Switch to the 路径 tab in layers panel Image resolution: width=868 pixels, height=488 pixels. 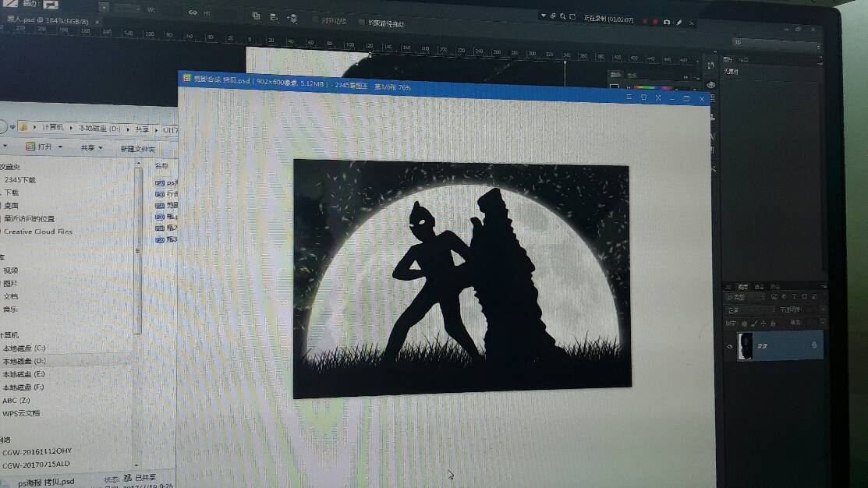pyautogui.click(x=775, y=287)
